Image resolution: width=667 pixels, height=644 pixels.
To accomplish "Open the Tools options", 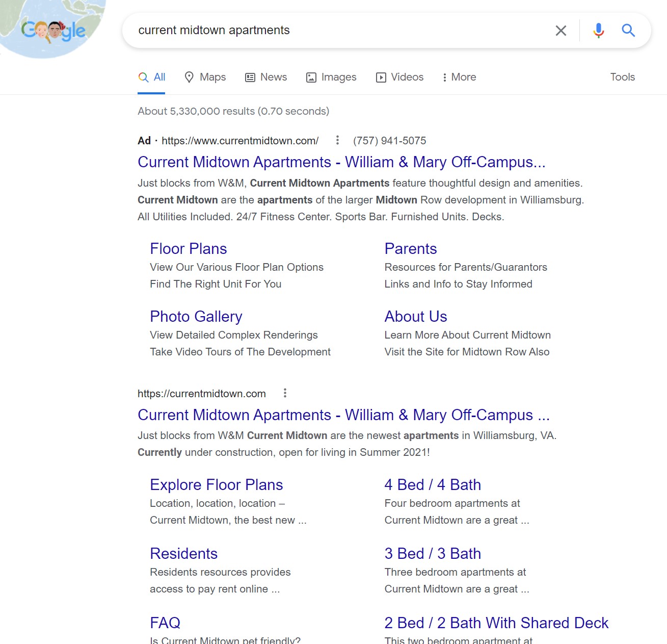I will point(622,77).
